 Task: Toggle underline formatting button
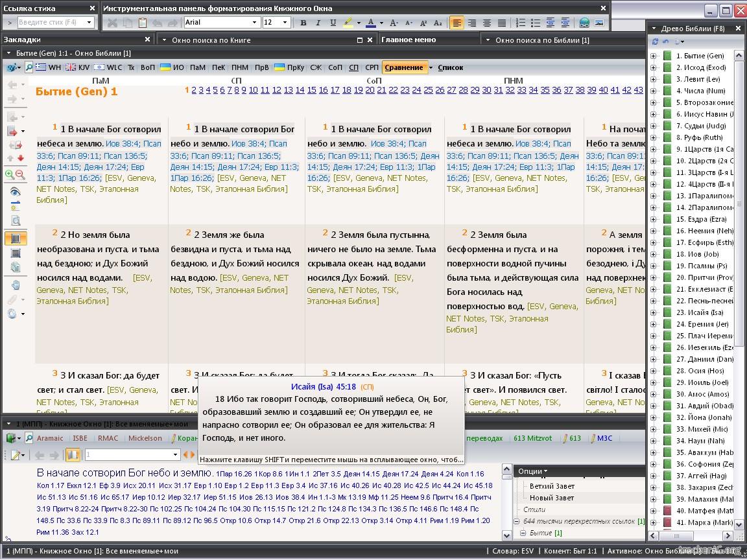coord(333,23)
